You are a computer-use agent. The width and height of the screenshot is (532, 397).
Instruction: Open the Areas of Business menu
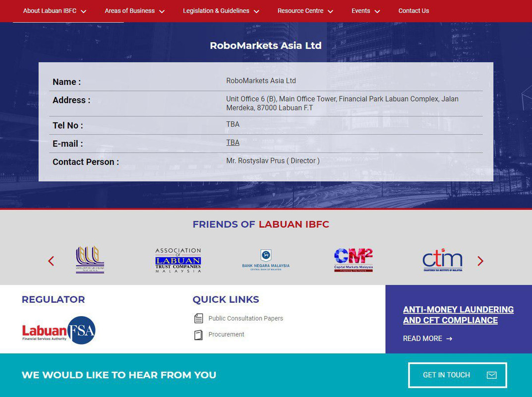click(x=134, y=11)
